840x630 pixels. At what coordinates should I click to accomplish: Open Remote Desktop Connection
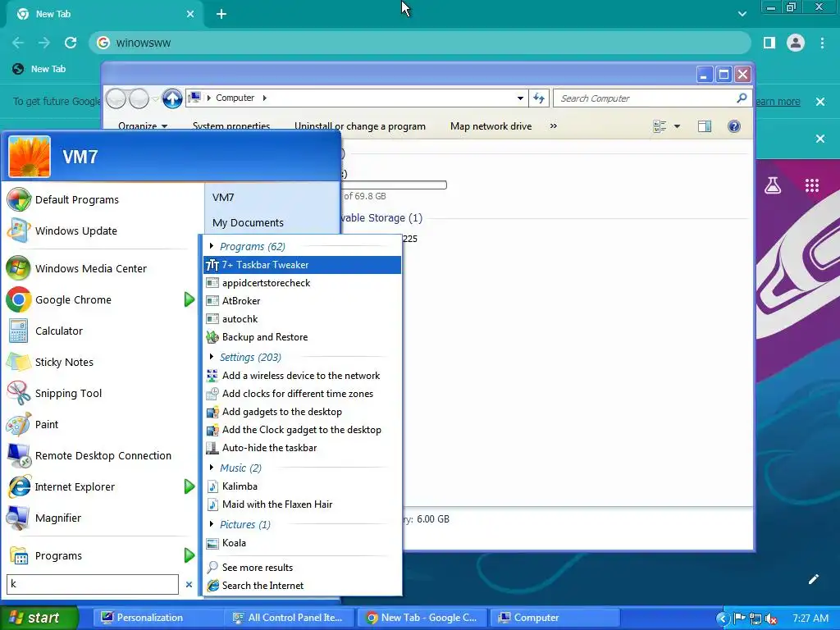[x=99, y=456]
